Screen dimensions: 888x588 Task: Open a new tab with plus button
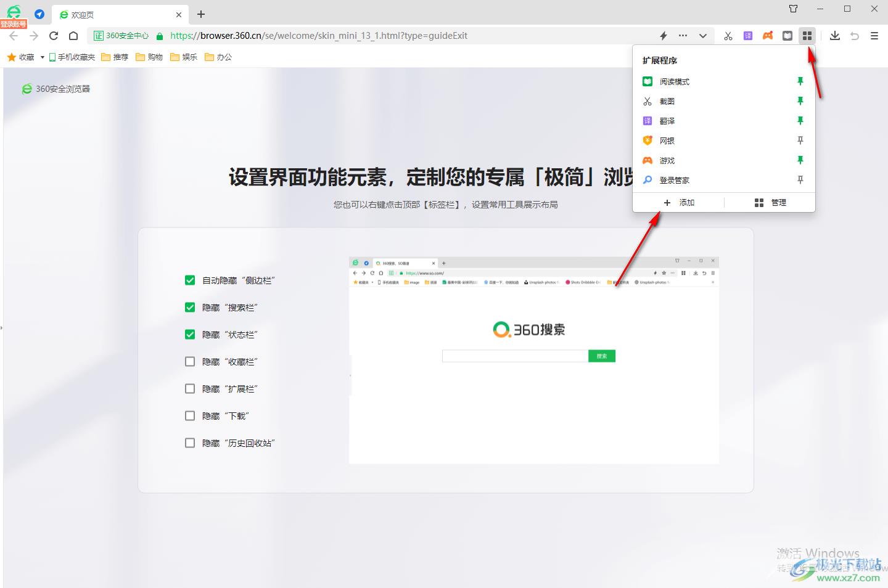coord(201,14)
